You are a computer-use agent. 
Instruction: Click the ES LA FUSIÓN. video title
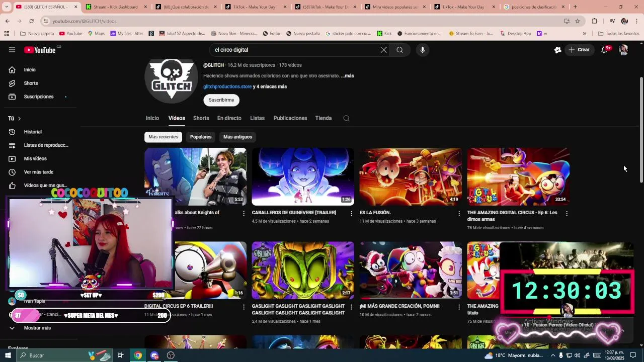(375, 213)
